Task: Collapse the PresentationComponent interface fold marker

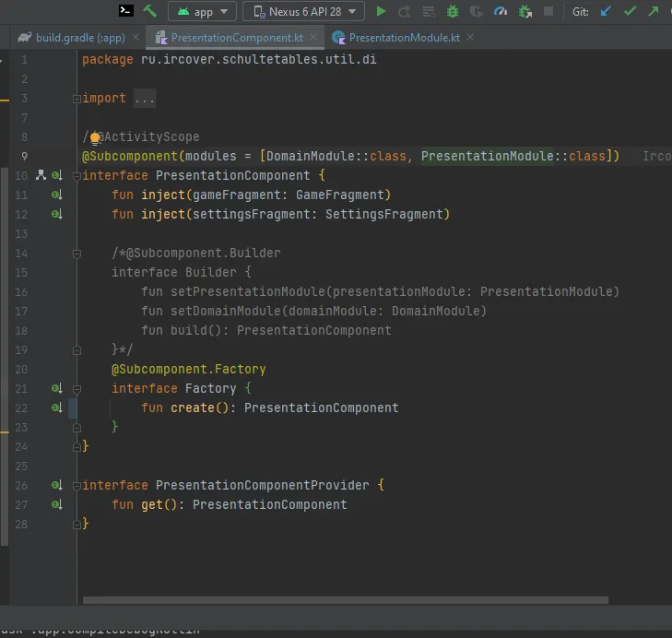Action: point(76,175)
